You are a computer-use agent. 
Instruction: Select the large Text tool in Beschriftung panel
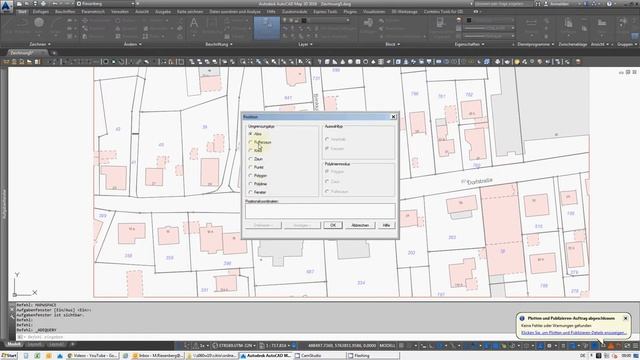point(194,23)
